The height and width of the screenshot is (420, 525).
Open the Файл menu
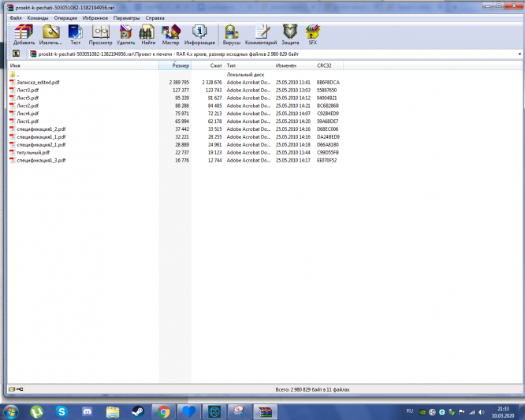click(x=16, y=18)
